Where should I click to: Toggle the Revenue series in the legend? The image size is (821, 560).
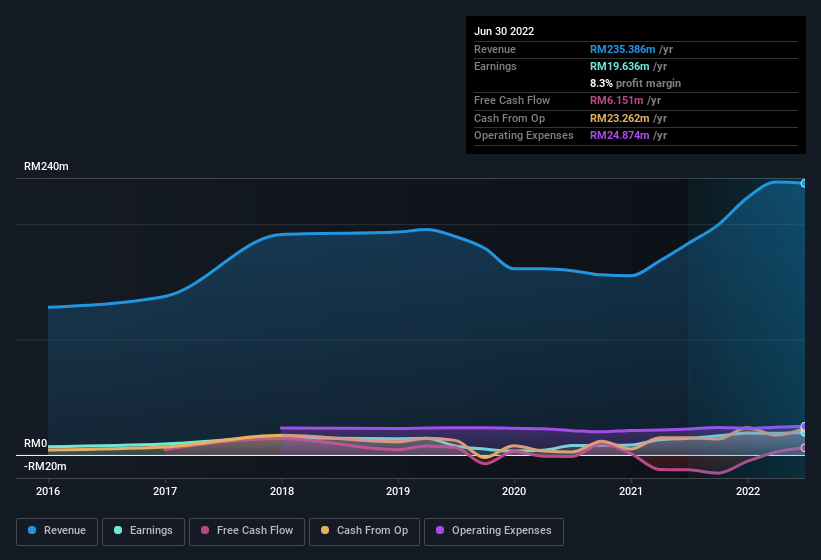pos(58,530)
